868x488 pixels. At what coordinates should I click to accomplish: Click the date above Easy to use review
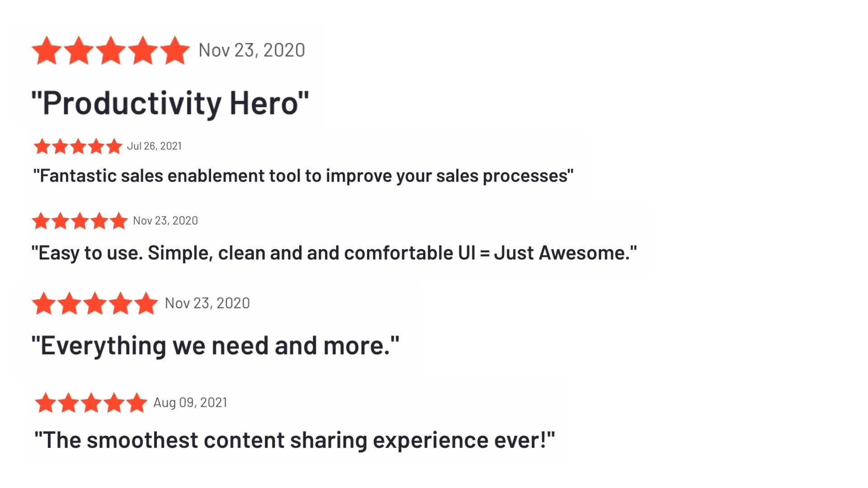pos(165,221)
